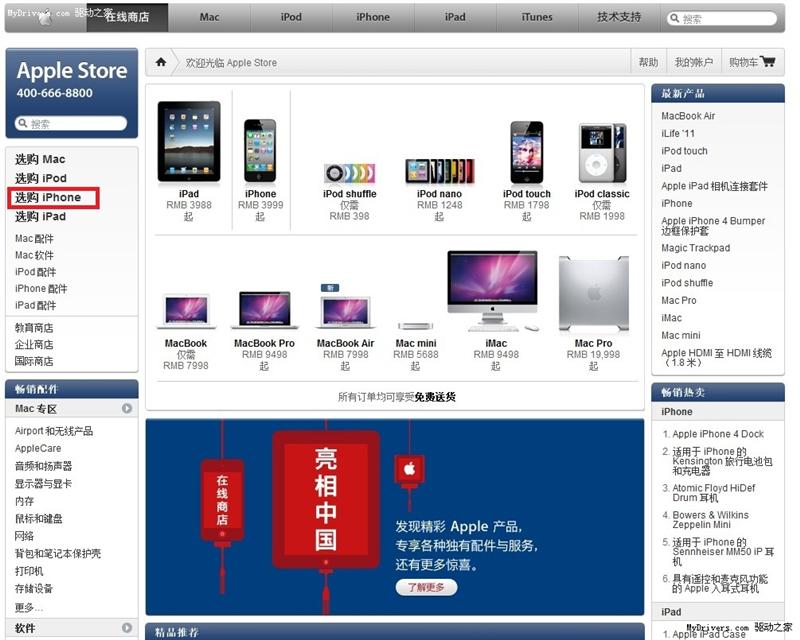Viewport: 800px width, 640px height.
Task: Select Magic Trackpad in newest products
Action: point(695,248)
